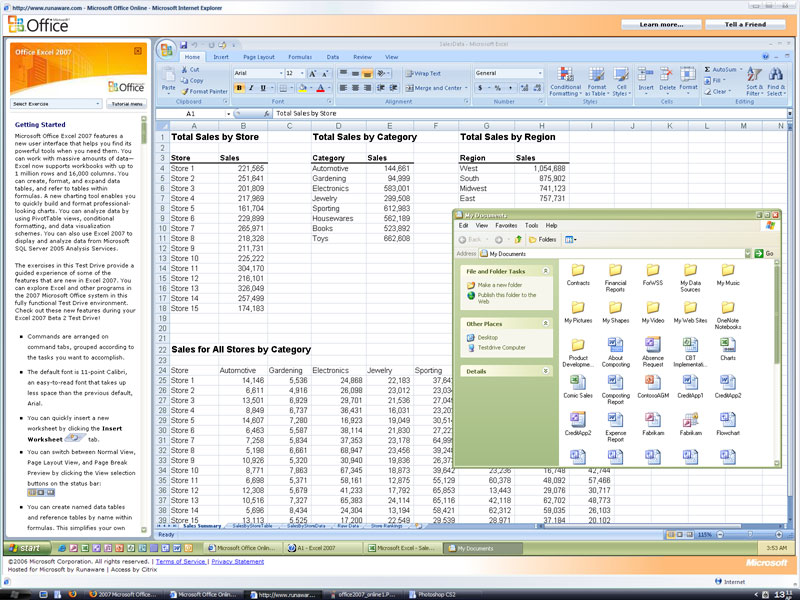This screenshot has width=800, height=600.
Task: Open Conditional Formatting menu
Action: coord(565,81)
